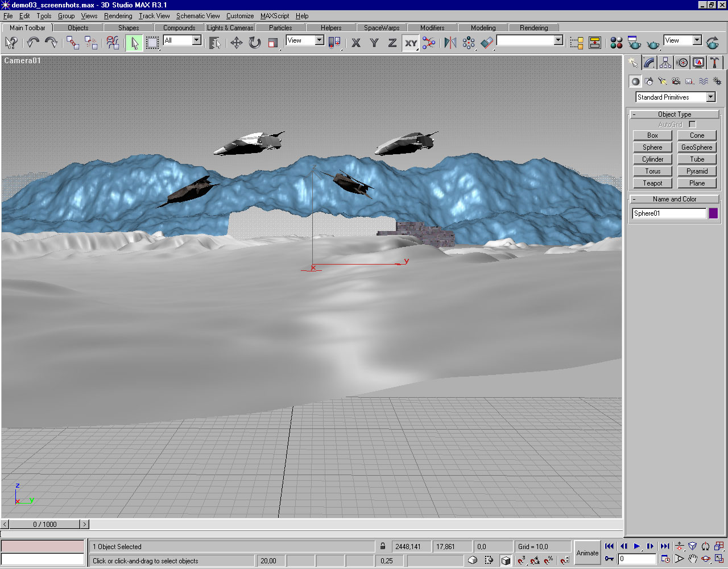Image resolution: width=728 pixels, height=569 pixels.
Task: Switch to the Lights & Cameras tab
Action: 230,27
